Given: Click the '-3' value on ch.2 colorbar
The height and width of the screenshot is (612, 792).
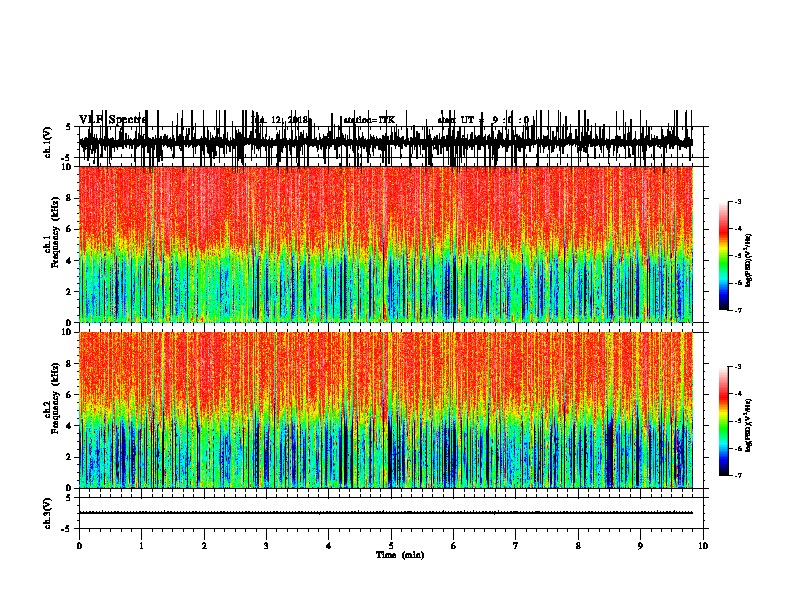Looking at the screenshot, I should click(x=737, y=367).
